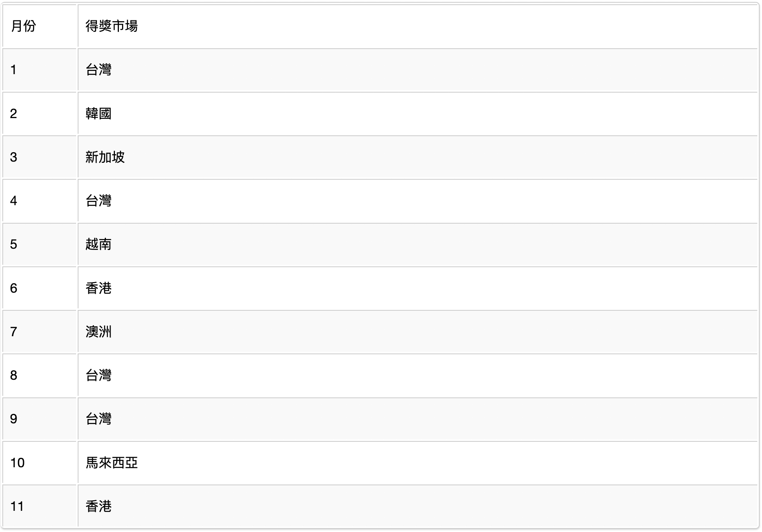Select 台灣 in the month 9 row

(x=98, y=419)
